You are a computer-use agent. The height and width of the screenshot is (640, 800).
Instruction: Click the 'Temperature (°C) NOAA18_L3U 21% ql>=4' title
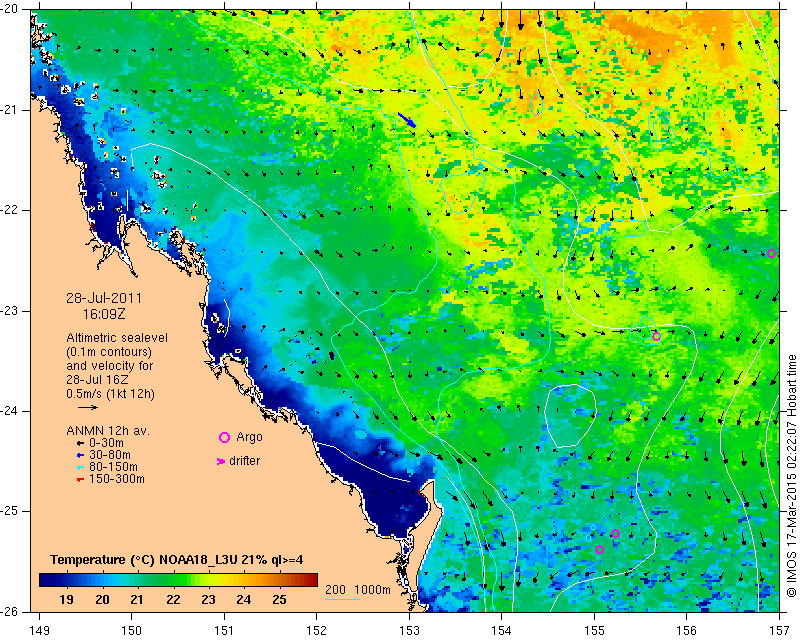click(x=177, y=560)
